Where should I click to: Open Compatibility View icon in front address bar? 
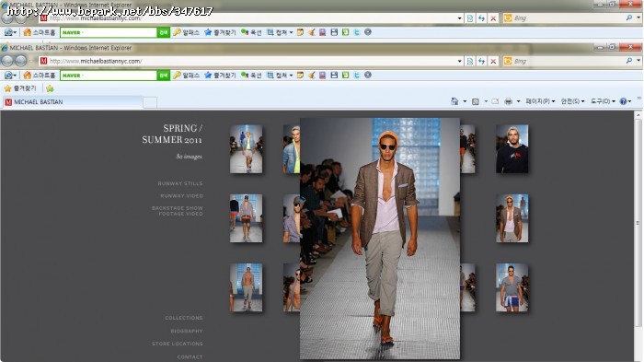click(470, 62)
